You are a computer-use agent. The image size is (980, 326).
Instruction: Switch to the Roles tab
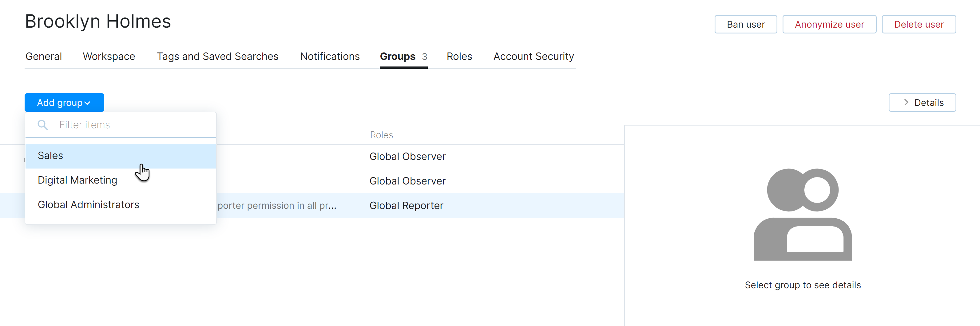tap(459, 56)
